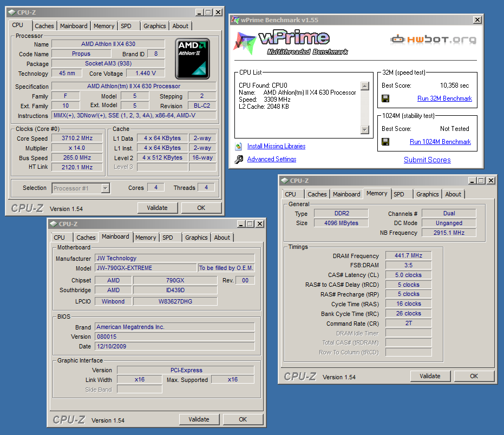
Task: Click the wPrime logo graphic
Action: coord(291,43)
